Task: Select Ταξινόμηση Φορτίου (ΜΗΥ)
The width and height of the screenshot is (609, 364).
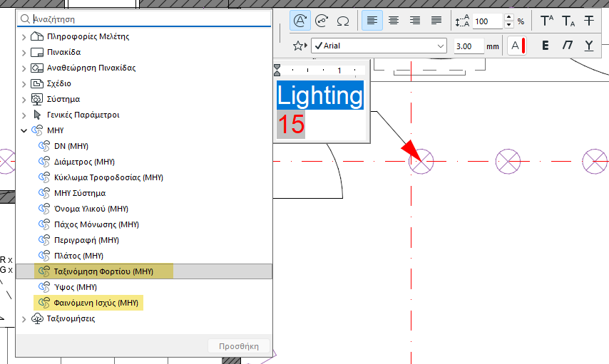Action: (x=144, y=271)
